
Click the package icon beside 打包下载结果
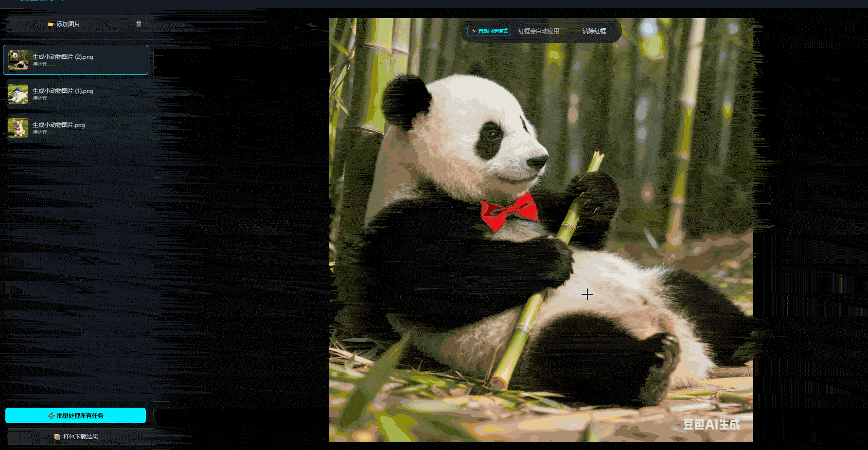coord(57,437)
